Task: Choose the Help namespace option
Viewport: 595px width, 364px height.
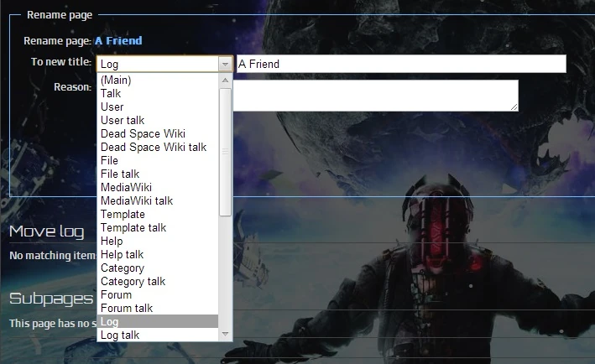Action: (158, 242)
